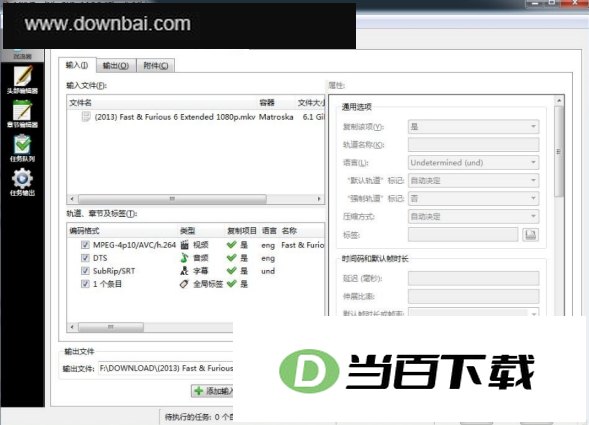Click the input files scrollbar right arrow
This screenshot has width=589, height=425.
click(319, 199)
